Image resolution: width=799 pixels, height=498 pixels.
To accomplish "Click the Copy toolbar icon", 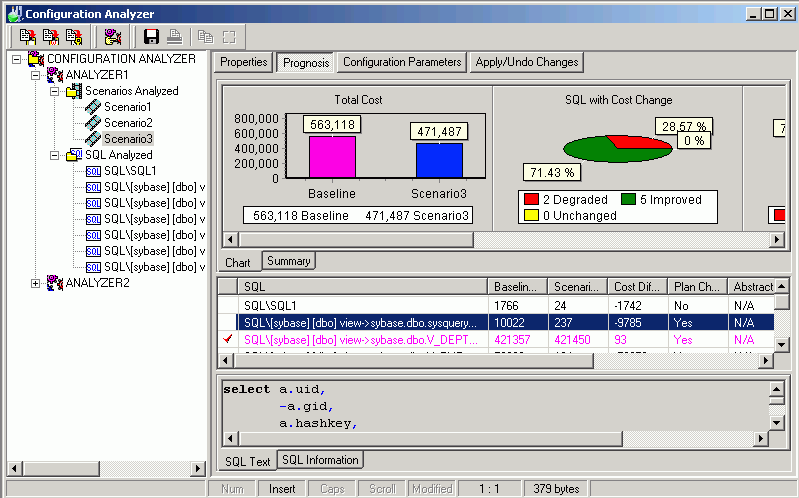I will coord(205,37).
